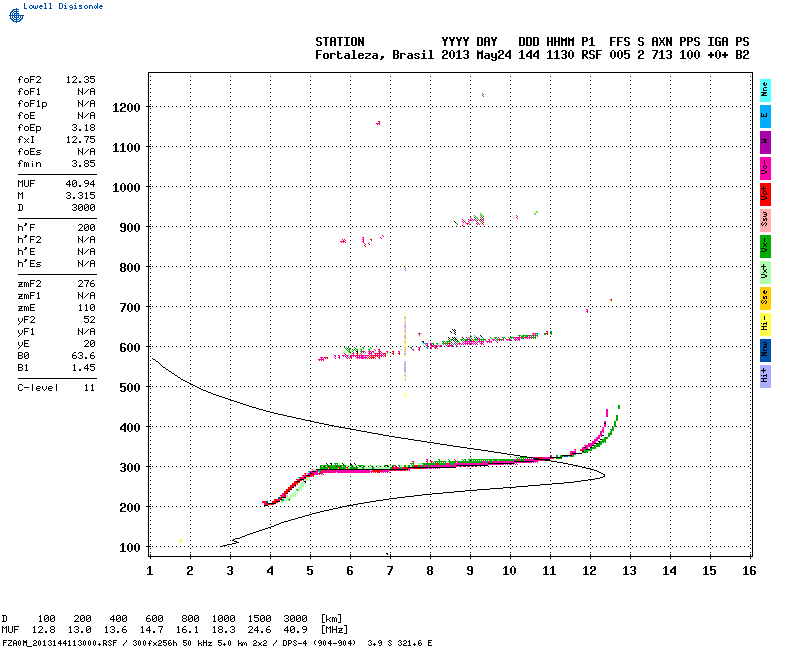800x650 pixels.
Task: Click the C-level value 11
Action: coord(89,388)
